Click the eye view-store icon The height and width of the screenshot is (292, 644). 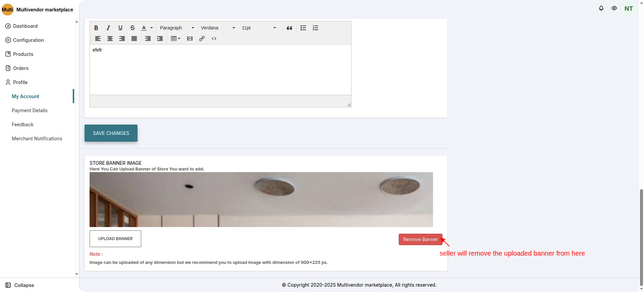pos(614,8)
